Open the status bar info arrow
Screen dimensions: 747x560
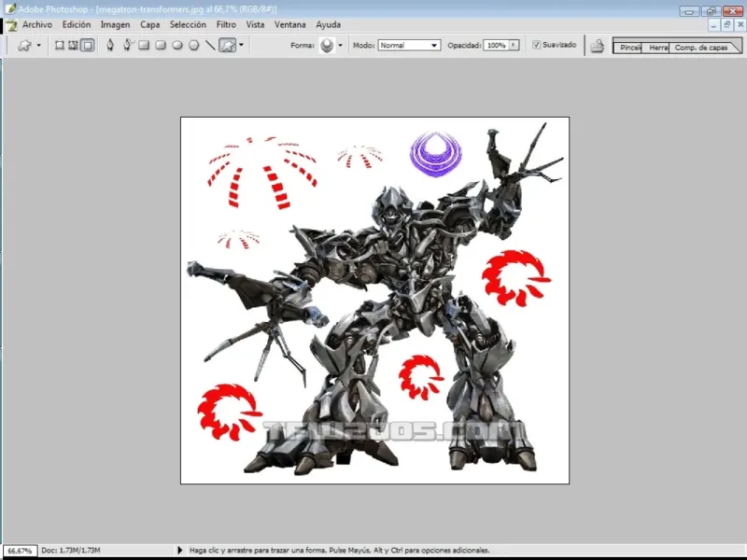pos(179,551)
